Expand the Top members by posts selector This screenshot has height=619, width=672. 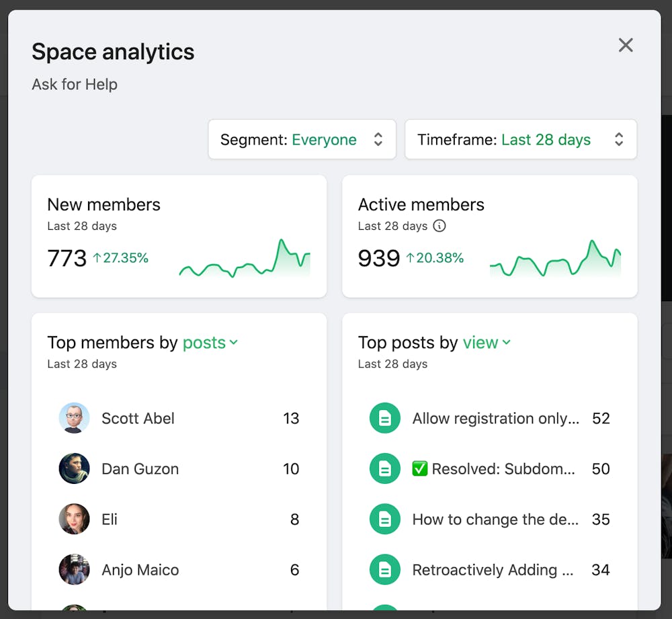210,343
